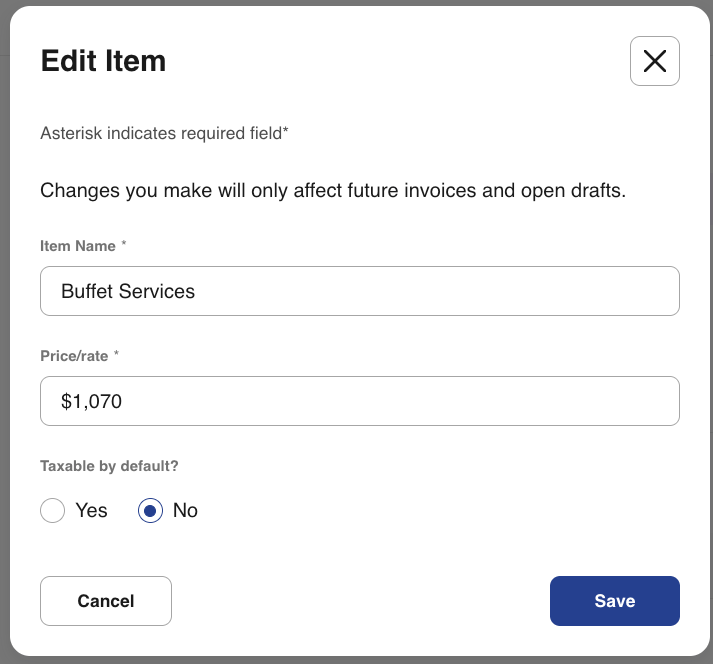Click the "Asterisk indicates required field" note
This screenshot has height=664, width=713.
[x=164, y=133]
